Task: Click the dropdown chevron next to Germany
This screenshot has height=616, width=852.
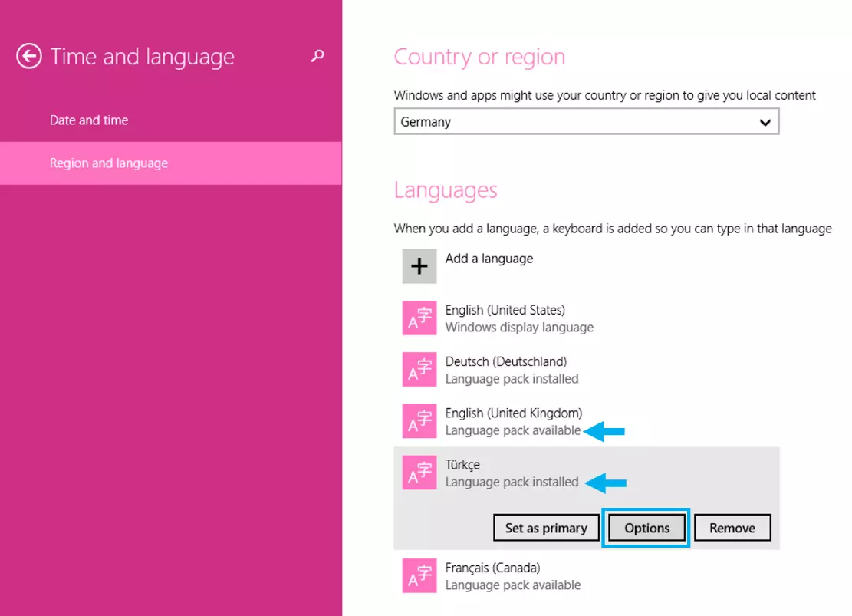Action: coord(765,122)
